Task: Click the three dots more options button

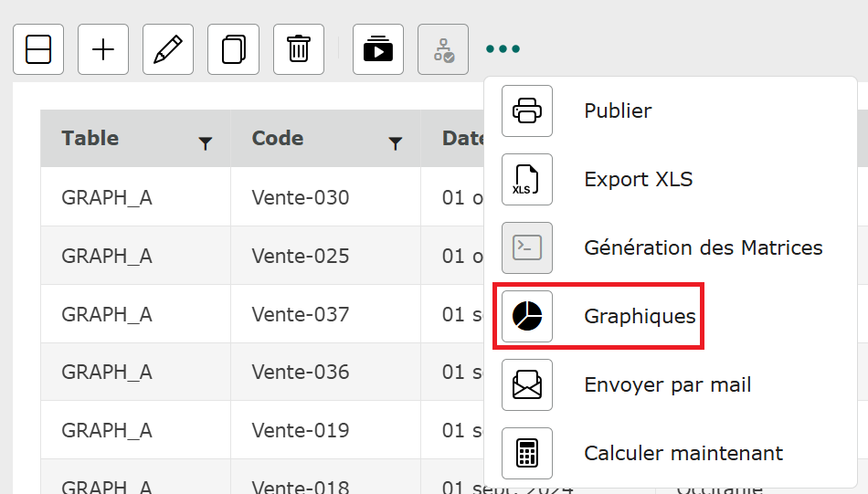Action: point(503,49)
